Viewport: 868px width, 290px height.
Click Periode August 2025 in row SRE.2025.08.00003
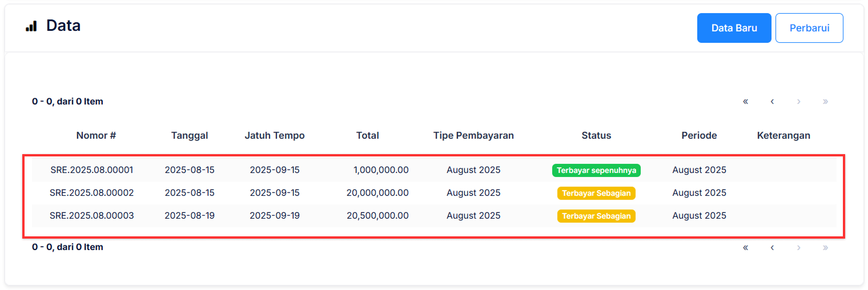pyautogui.click(x=699, y=215)
